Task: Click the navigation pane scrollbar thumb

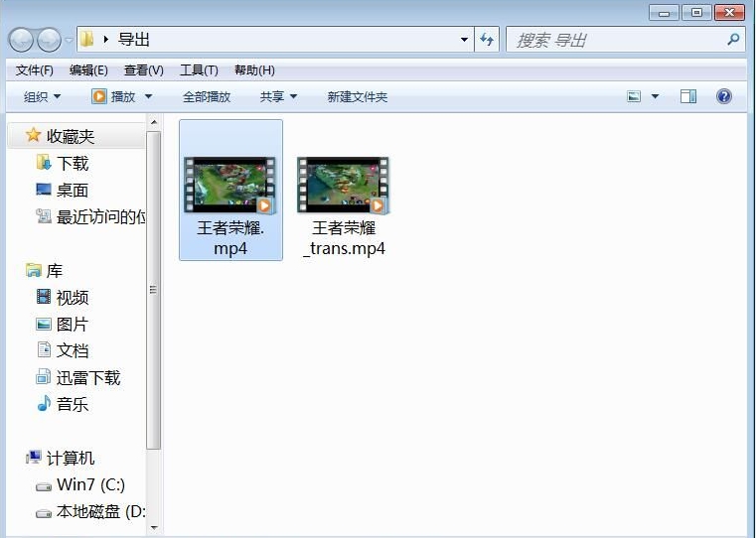Action: click(x=154, y=290)
